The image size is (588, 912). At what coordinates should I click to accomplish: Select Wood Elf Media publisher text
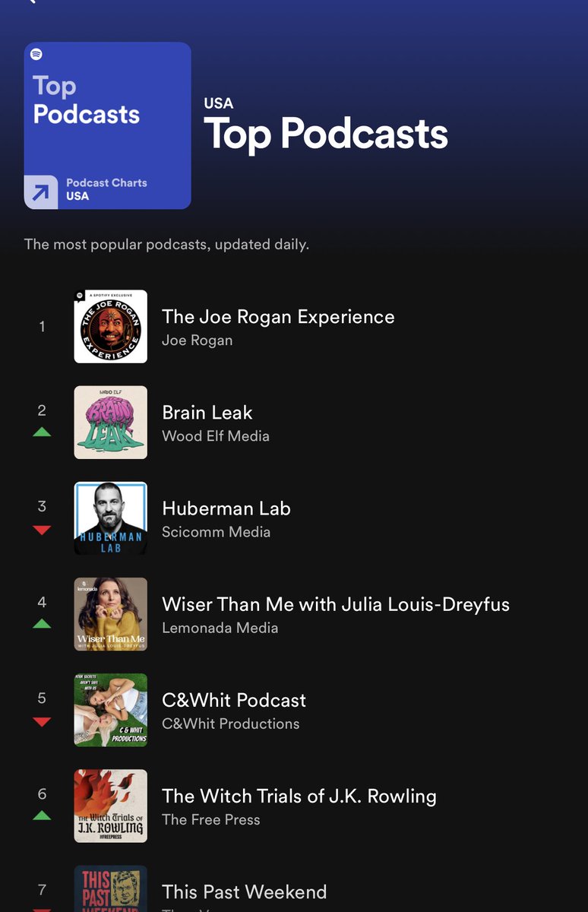[216, 436]
